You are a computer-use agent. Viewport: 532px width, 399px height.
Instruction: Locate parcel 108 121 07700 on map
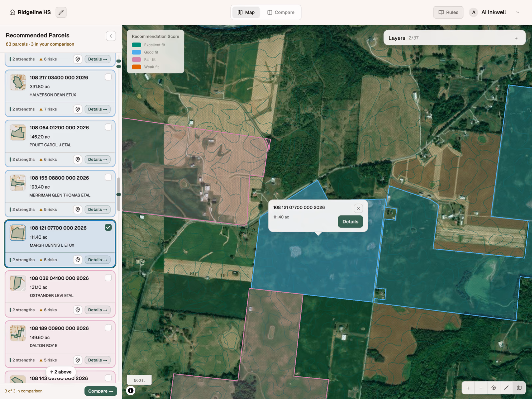(77, 260)
